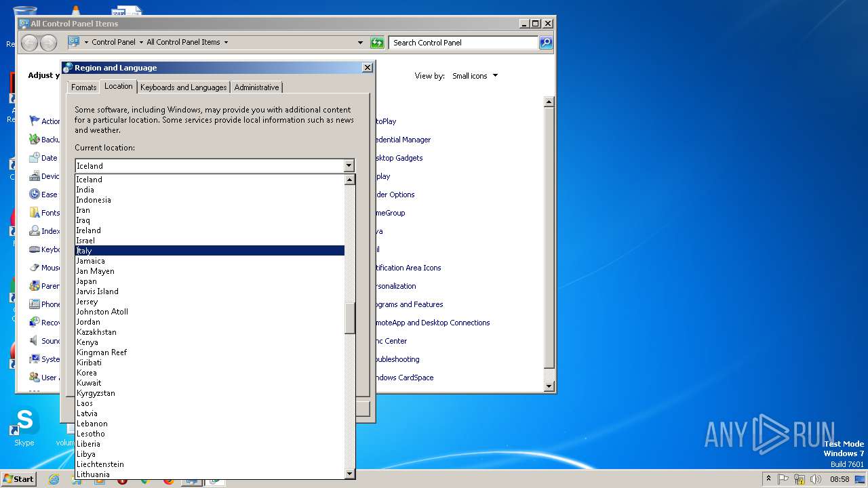Open the Recovery icon

click(35, 322)
